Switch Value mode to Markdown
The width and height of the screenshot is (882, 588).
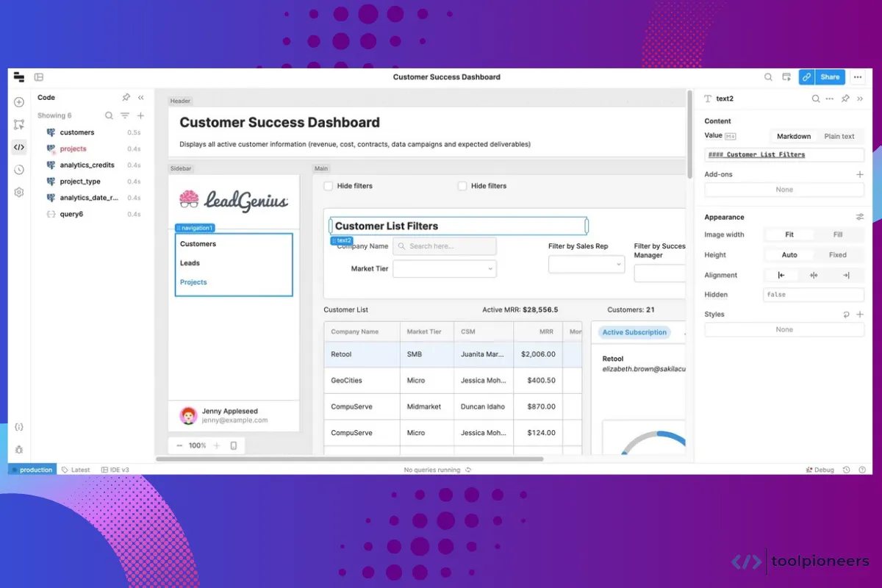[x=794, y=137]
